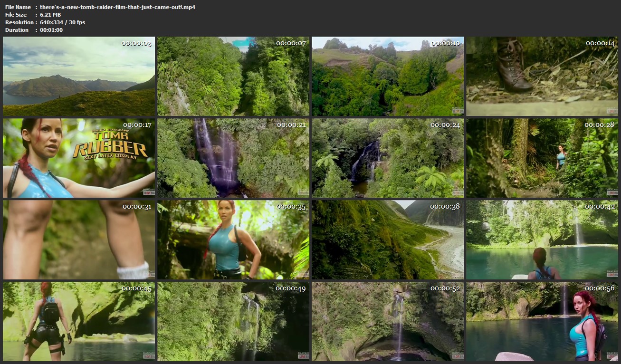Click the "File Name" label
Screen dimensions: 621x364
(x=18, y=7)
